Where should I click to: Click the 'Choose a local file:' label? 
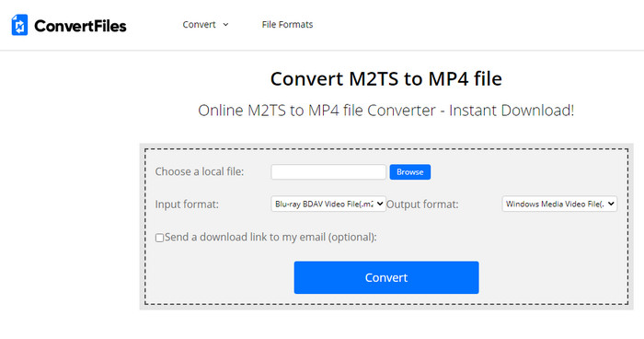point(200,171)
